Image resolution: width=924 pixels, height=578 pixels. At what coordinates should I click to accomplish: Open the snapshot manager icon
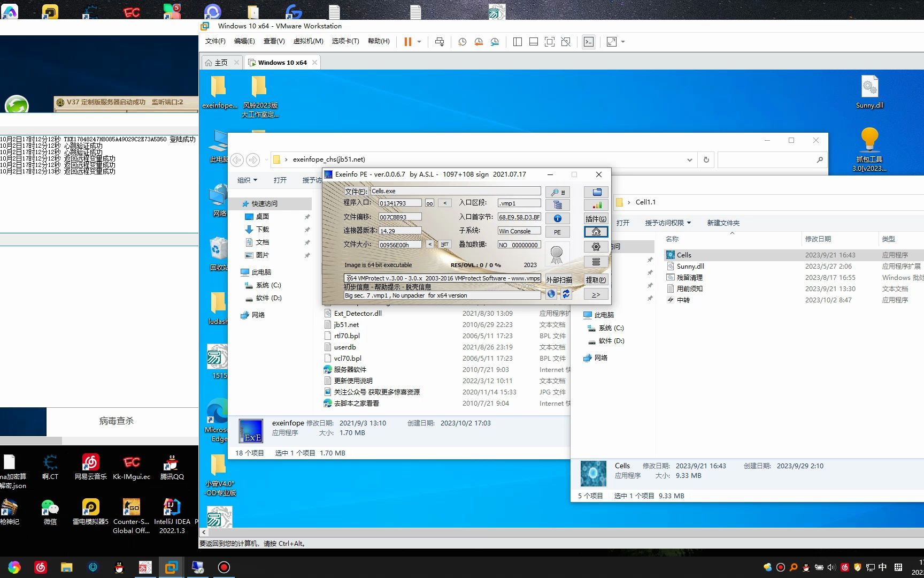(x=495, y=42)
